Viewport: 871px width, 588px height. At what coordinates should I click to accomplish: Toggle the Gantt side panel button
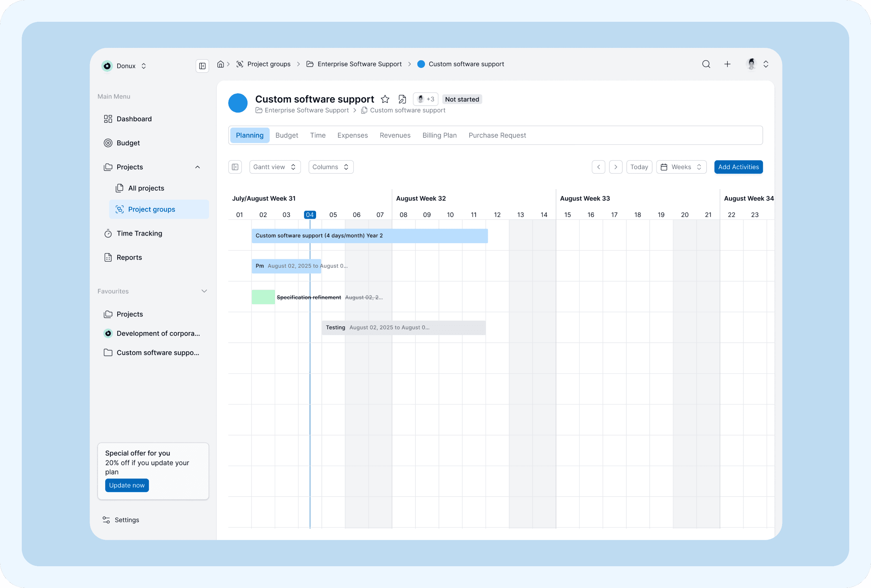tap(235, 167)
